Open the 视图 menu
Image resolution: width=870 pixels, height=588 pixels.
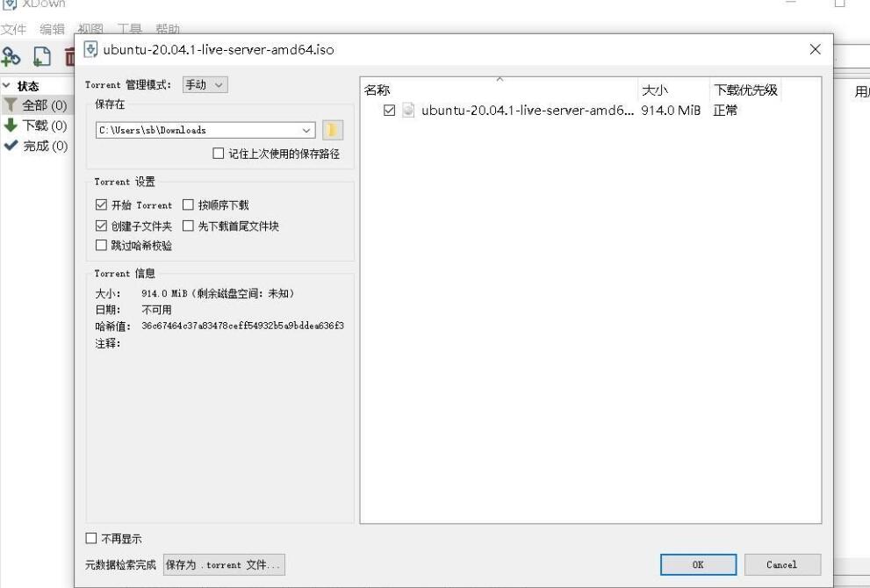90,29
